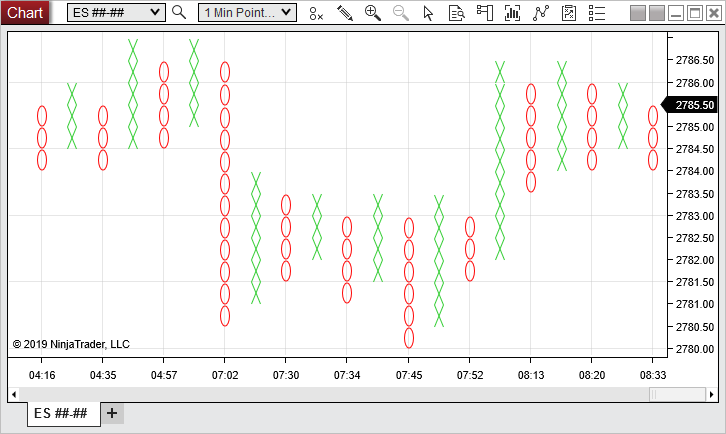This screenshot has width=726, height=434.
Task: Open the bar removal tool icon
Action: coord(316,13)
